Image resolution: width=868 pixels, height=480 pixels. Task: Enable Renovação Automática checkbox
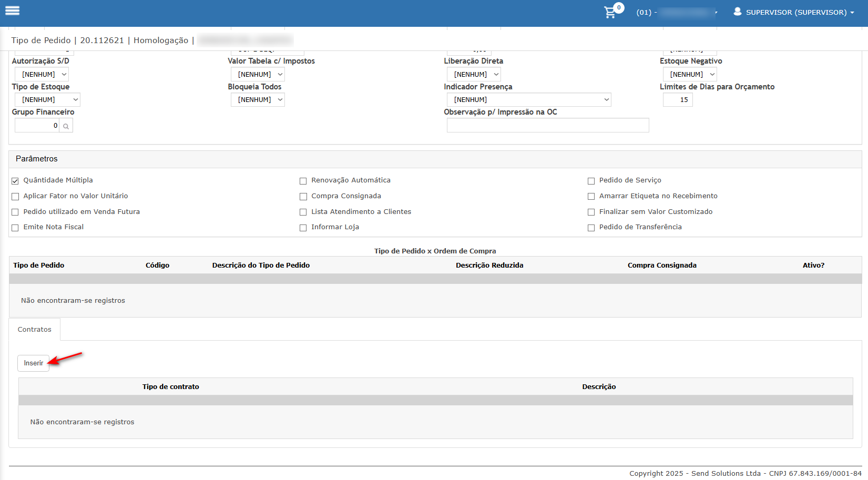[303, 181]
